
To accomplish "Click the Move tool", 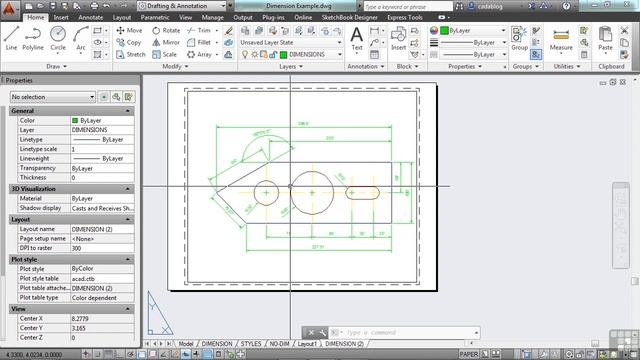I will [x=129, y=30].
